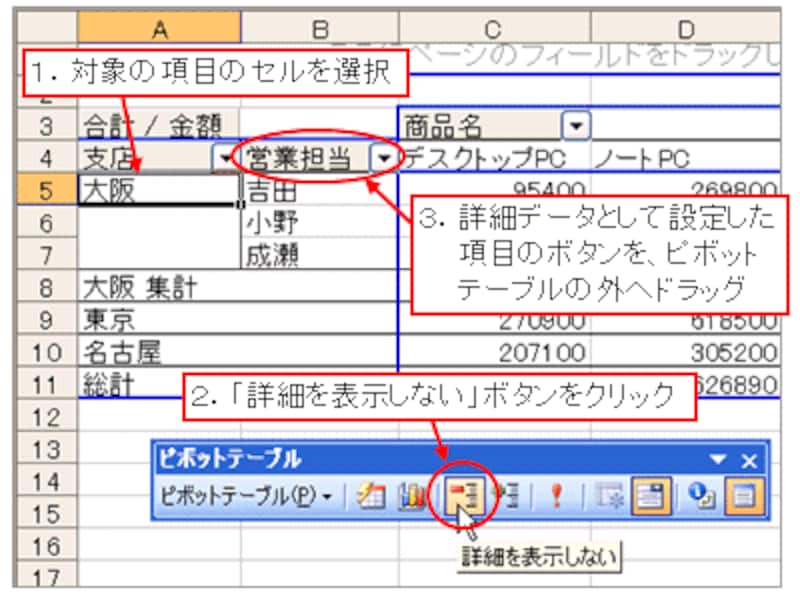Open the ピボットテーブル(P) dropdown menu

tap(246, 495)
